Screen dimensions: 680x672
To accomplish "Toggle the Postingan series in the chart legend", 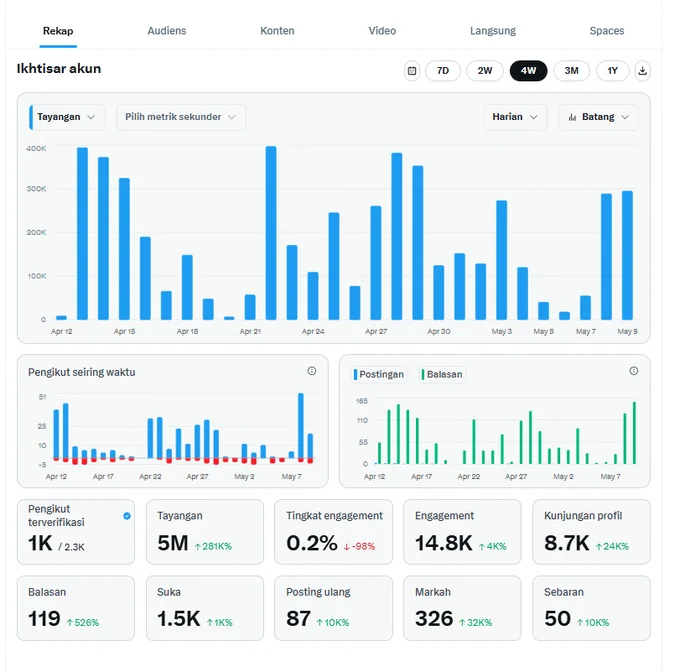I will pos(379,375).
